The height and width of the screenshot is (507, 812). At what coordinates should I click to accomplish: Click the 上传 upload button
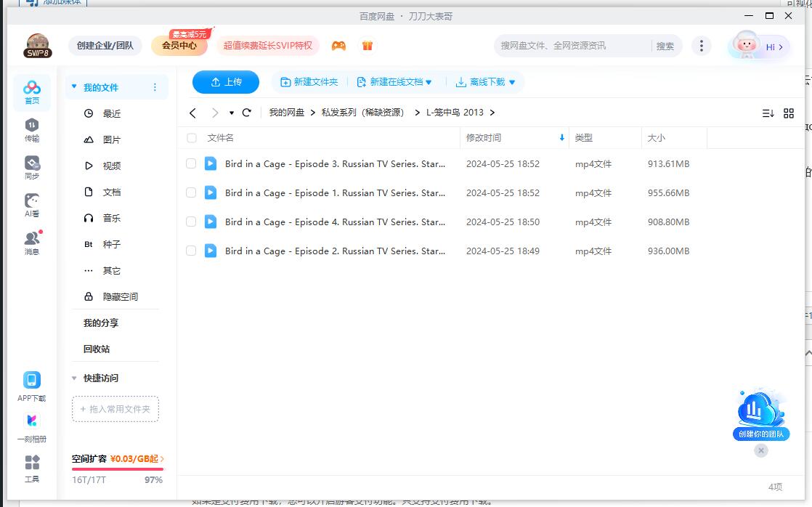point(225,82)
